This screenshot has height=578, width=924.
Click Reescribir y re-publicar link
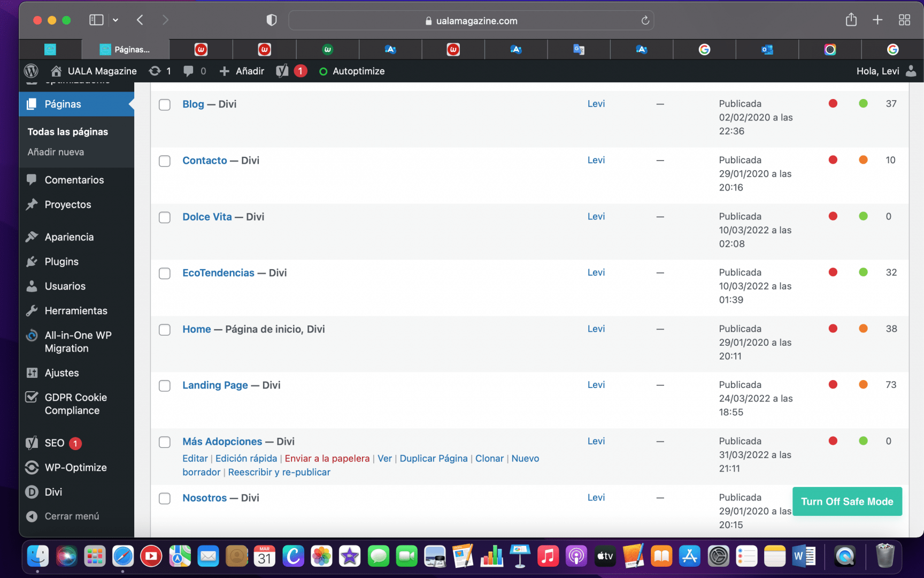(x=279, y=473)
